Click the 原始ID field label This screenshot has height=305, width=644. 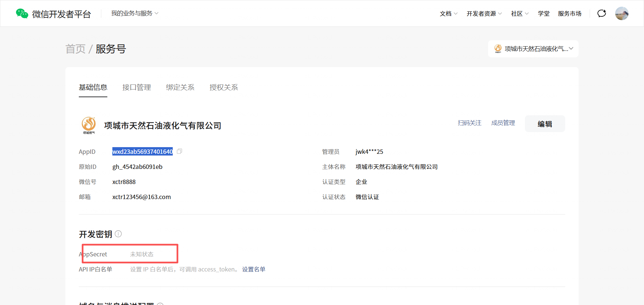(88, 167)
